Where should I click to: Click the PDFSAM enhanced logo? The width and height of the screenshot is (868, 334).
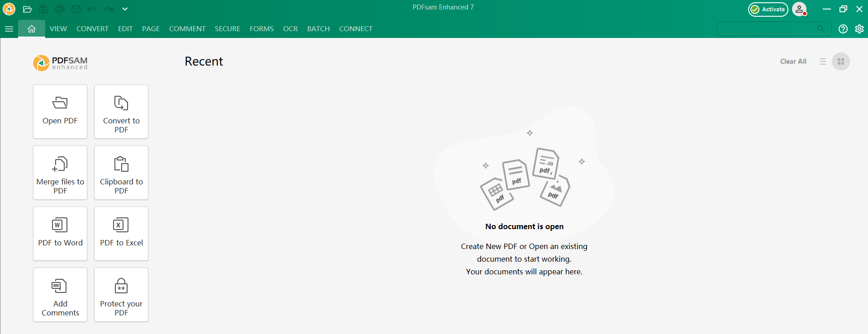[61, 63]
